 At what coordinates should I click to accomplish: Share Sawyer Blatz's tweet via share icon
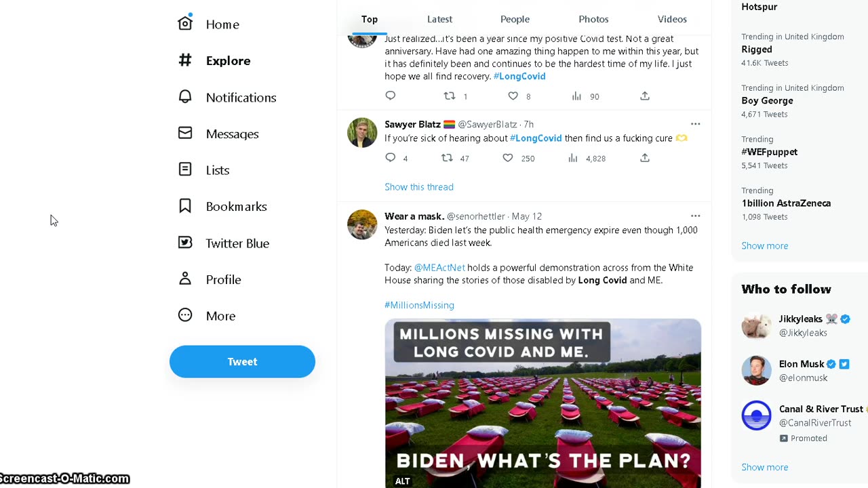pyautogui.click(x=645, y=158)
